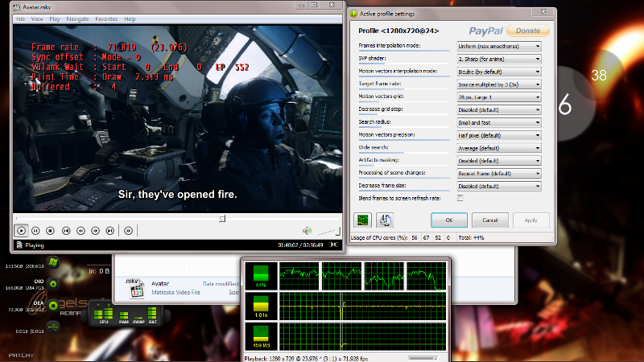The image size is (644, 362).
Task: Expand the Motion vectors grid dropdown
Action: coord(499,97)
